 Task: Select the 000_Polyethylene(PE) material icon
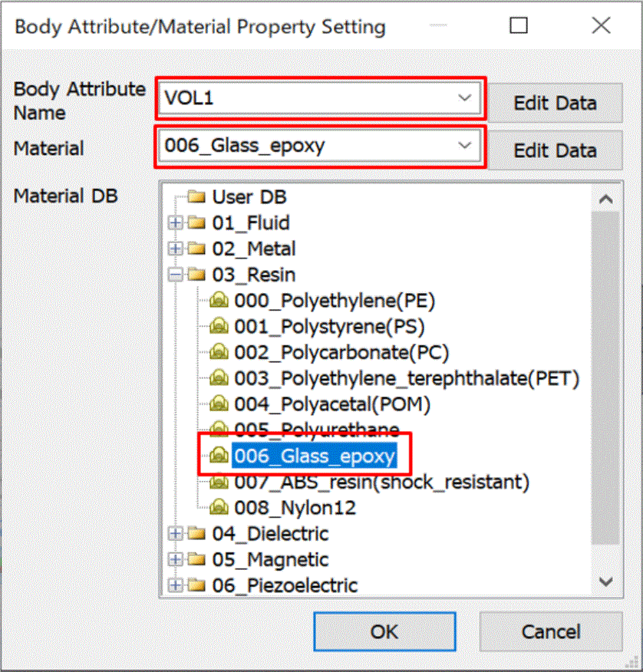(219, 300)
